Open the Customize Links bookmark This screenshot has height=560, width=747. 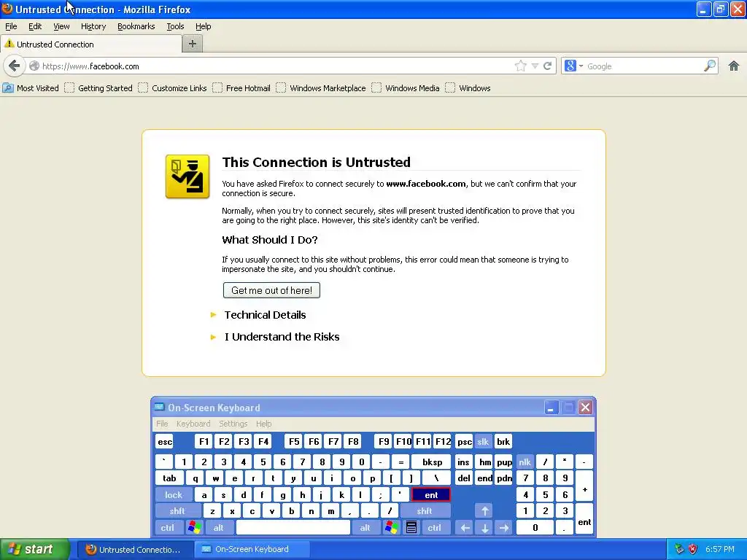point(172,88)
